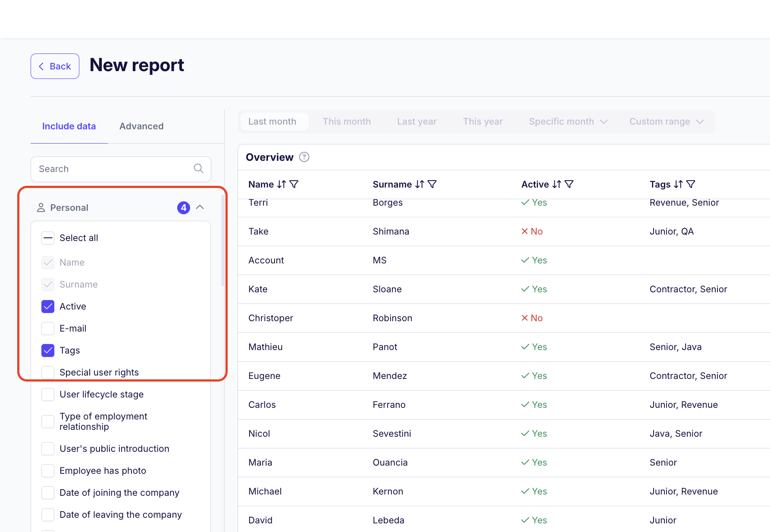
Task: Switch to the Advanced tab
Action: point(141,126)
